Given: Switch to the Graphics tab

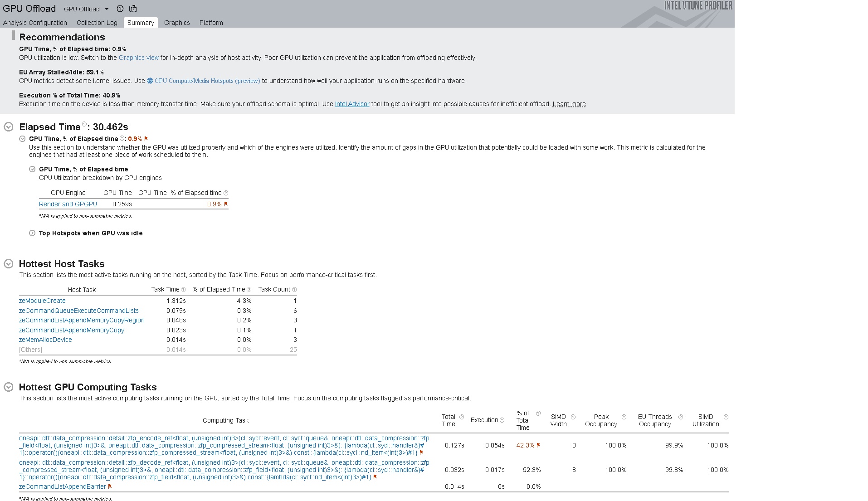Looking at the screenshot, I should point(177,23).
